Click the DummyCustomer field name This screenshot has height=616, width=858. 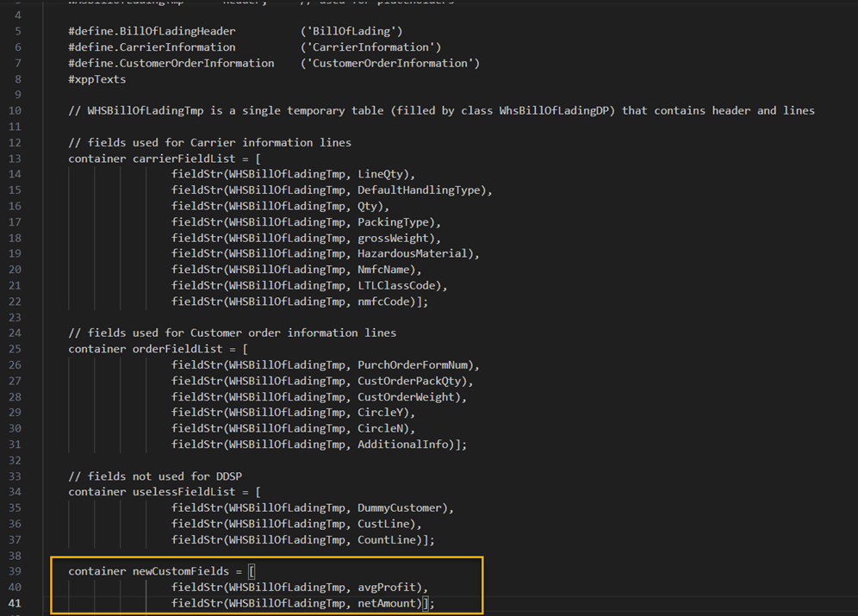pyautogui.click(x=402, y=508)
